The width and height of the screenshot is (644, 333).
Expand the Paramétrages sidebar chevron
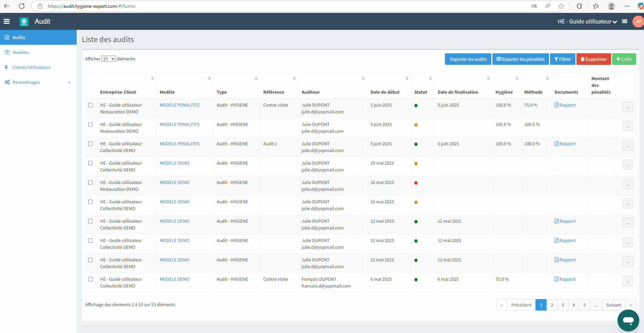pyautogui.click(x=69, y=82)
